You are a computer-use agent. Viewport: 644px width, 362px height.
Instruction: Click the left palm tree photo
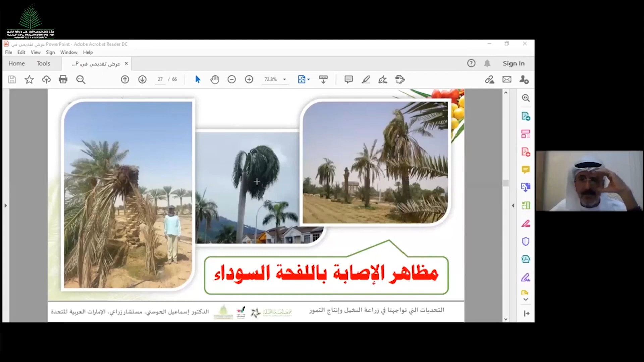coord(128,194)
